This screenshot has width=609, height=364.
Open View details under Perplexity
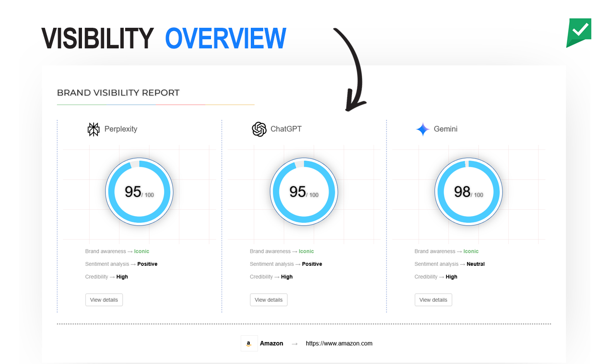tap(104, 299)
